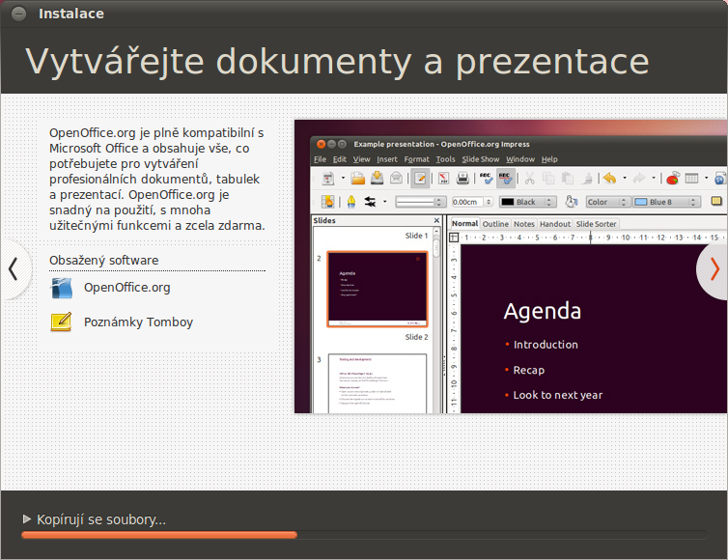Click the Styles and Formatting icon in line toolbar

click(x=328, y=202)
